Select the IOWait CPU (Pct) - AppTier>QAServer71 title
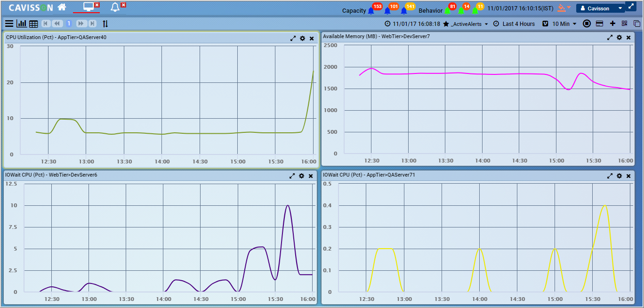The height and width of the screenshot is (308, 644). pyautogui.click(x=369, y=175)
